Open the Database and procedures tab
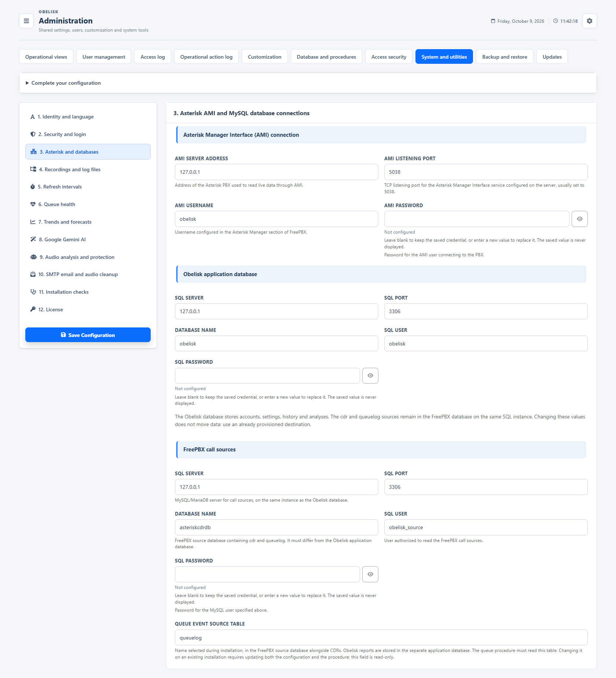Viewport: 616px width, 678px height. (326, 57)
